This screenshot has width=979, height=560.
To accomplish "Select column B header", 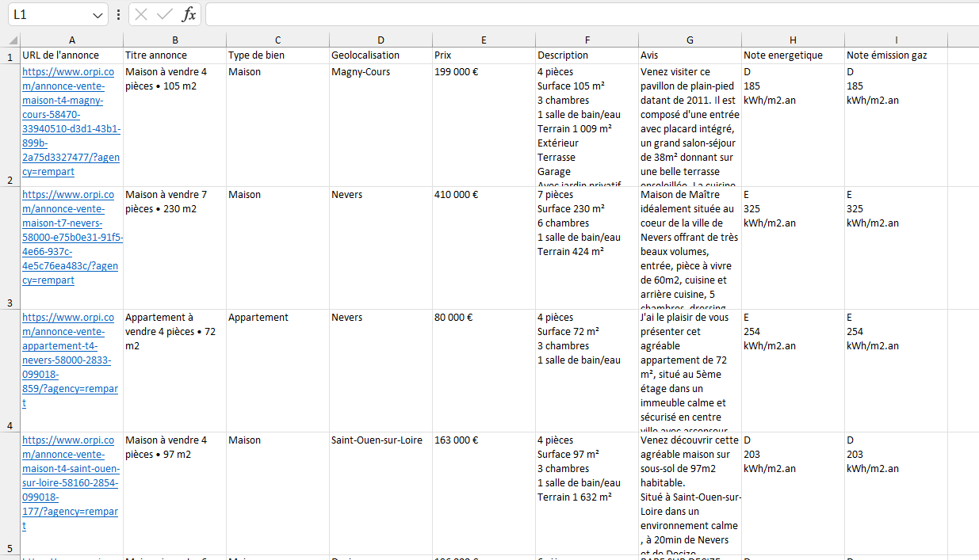I will (175, 40).
